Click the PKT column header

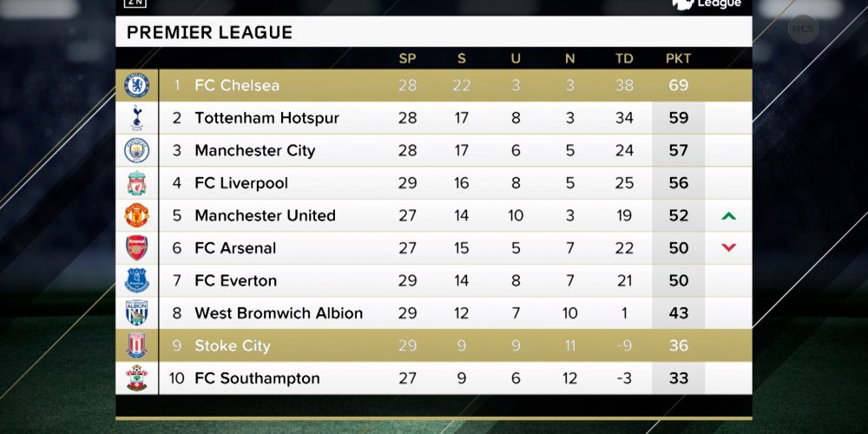(678, 59)
